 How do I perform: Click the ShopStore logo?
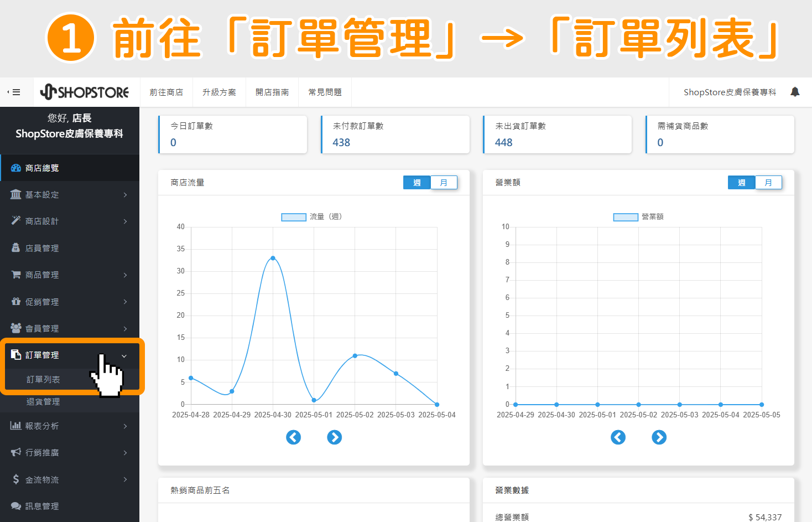tap(85, 92)
